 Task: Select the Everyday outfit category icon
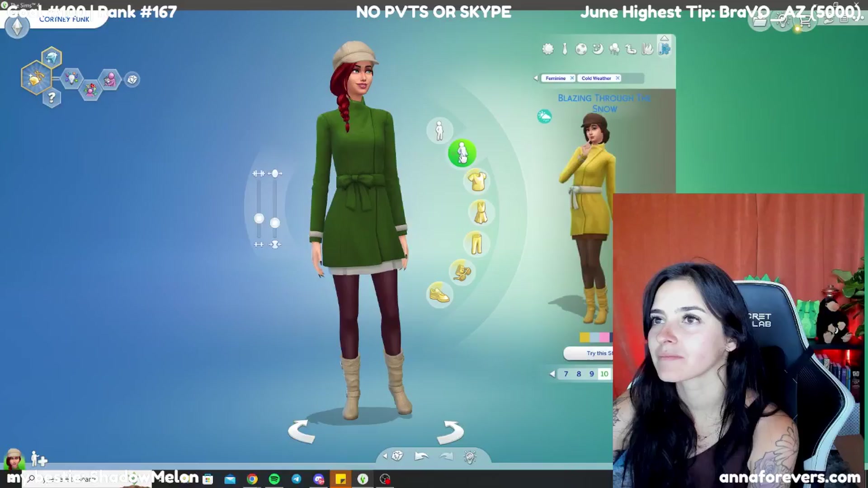(x=548, y=49)
